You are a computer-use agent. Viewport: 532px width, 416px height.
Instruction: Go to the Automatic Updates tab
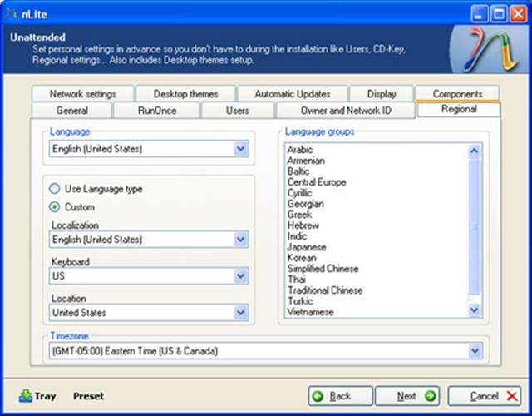point(292,94)
